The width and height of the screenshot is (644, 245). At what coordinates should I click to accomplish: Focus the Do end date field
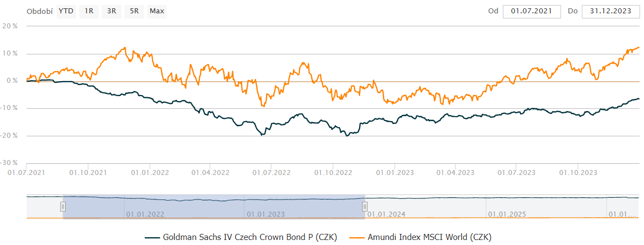coord(610,11)
